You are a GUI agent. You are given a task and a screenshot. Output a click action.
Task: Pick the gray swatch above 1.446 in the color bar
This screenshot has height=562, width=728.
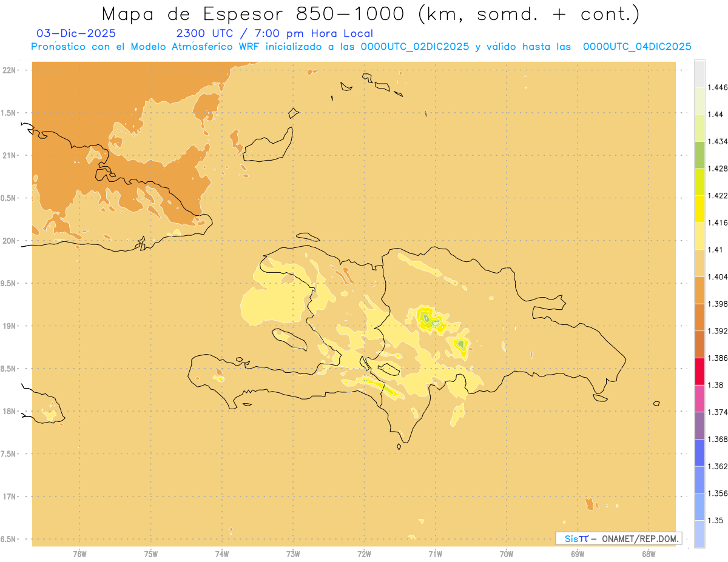point(699,73)
